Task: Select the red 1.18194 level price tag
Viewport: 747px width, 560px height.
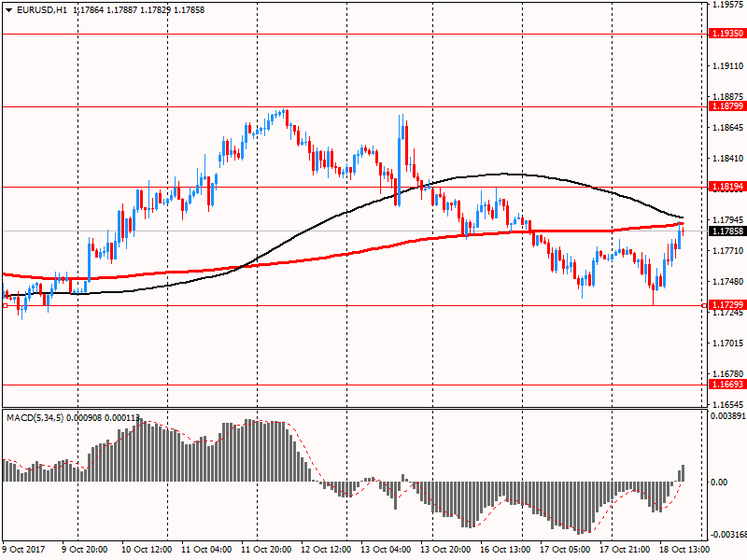Action: 727,187
